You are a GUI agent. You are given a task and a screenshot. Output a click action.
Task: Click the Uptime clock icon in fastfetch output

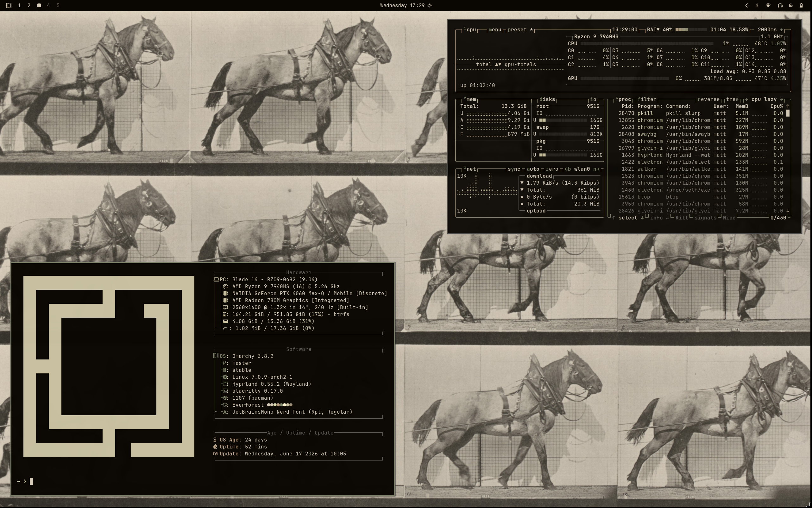(215, 447)
